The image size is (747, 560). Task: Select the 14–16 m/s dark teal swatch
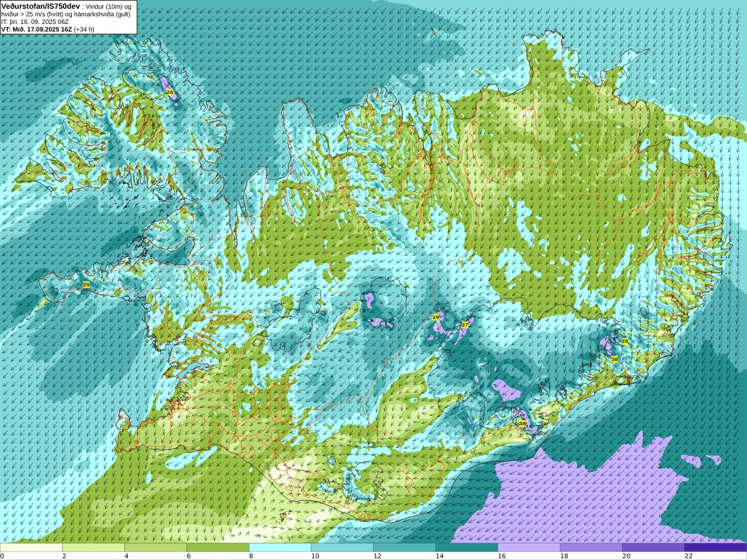(x=467, y=548)
